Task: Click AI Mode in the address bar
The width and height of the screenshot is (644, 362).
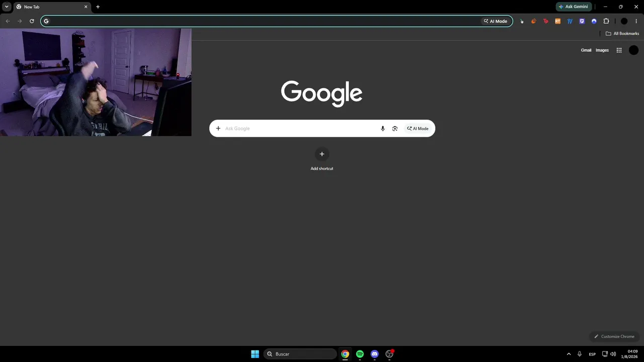Action: pyautogui.click(x=496, y=21)
